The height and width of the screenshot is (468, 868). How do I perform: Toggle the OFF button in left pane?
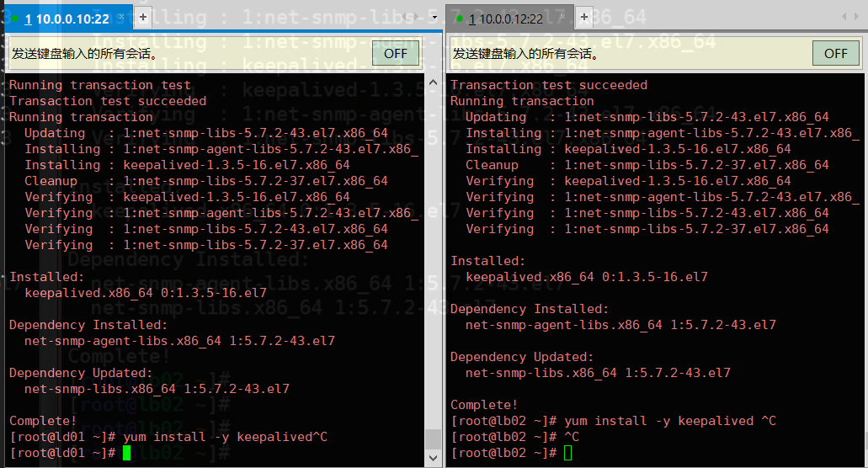395,54
